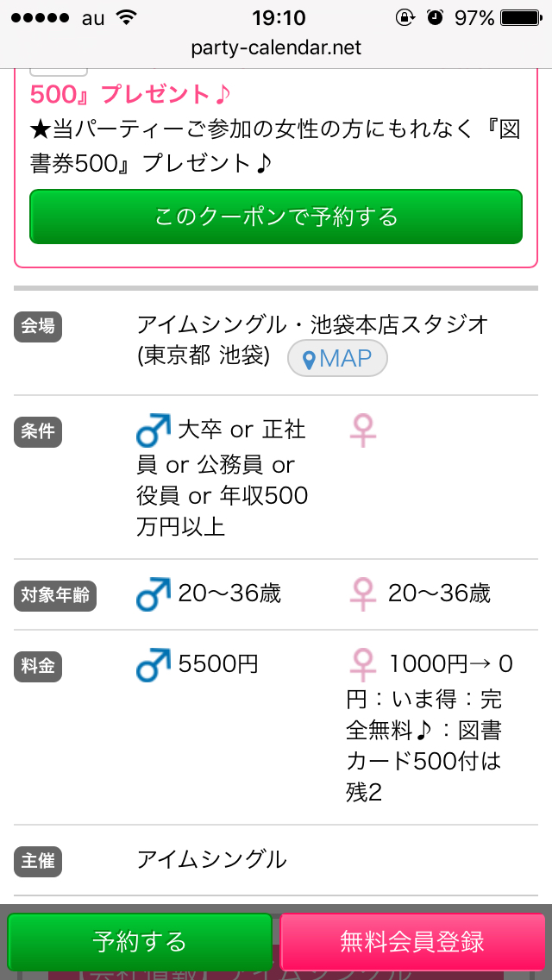Image resolution: width=552 pixels, height=980 pixels.
Task: Tap the 料金 label tag
Action: click(38, 666)
